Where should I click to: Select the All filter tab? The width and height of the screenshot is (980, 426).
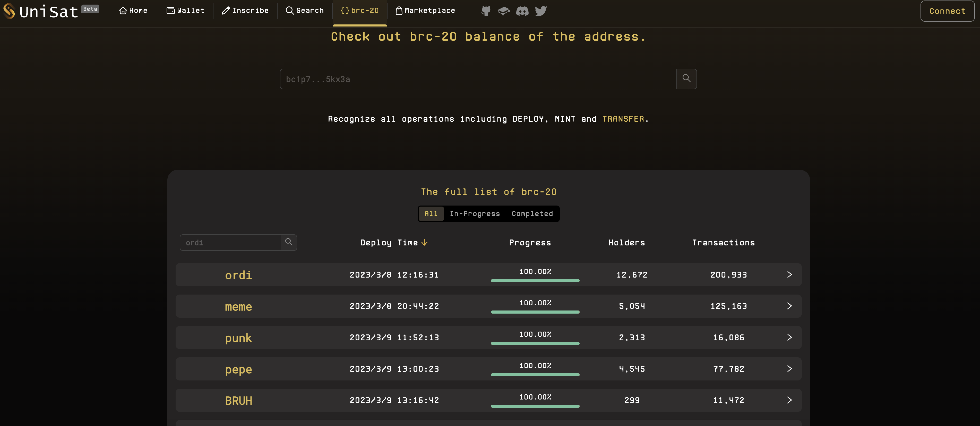431,214
